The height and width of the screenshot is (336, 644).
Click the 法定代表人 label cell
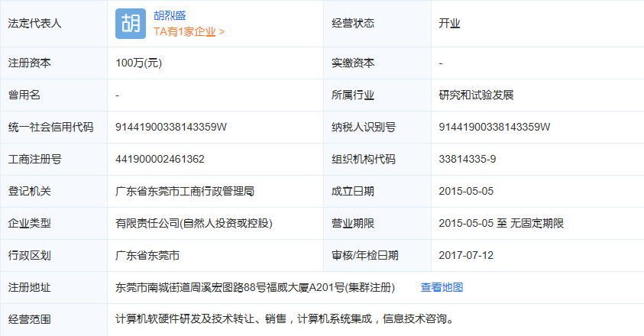[34, 24]
